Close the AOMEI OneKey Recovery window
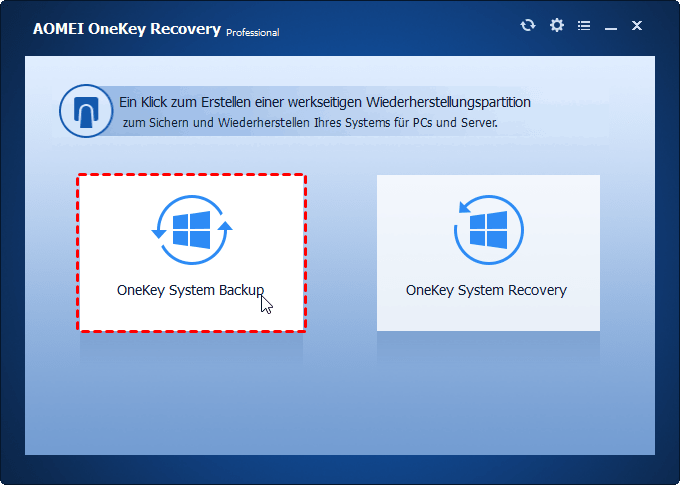 click(x=637, y=26)
